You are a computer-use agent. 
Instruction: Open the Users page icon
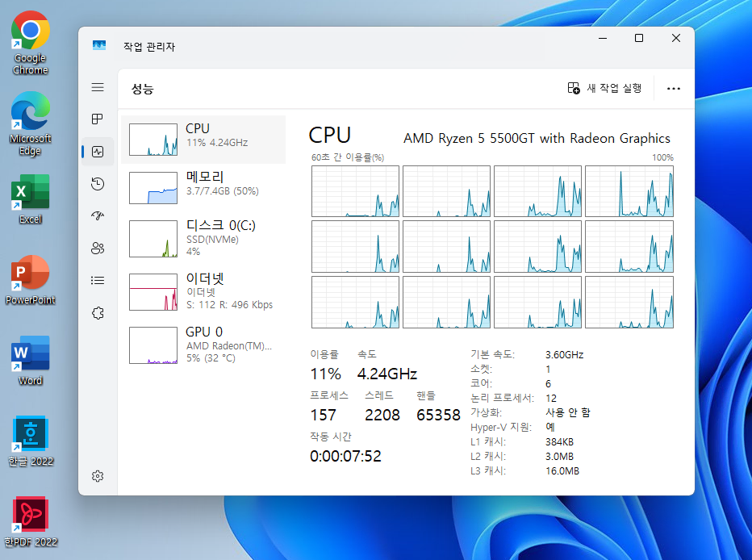(98, 249)
